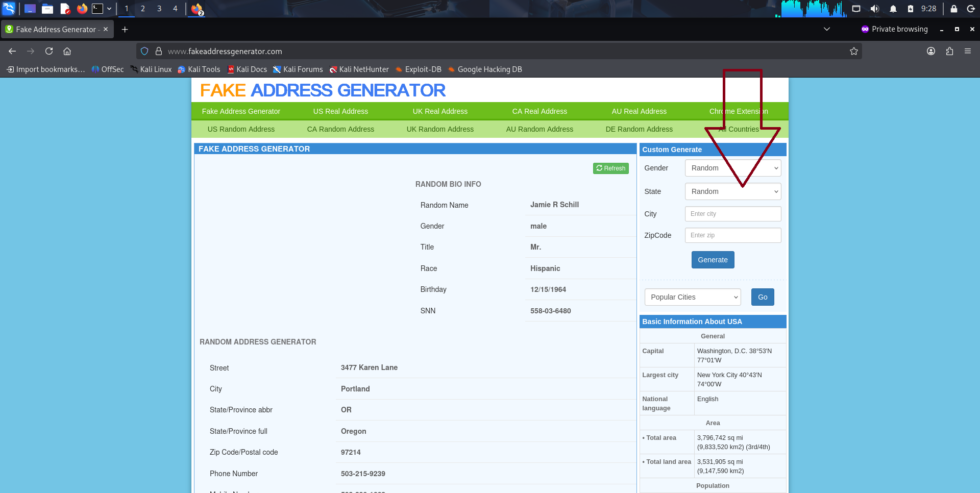Open the Kali applications menu icon

(x=9, y=9)
